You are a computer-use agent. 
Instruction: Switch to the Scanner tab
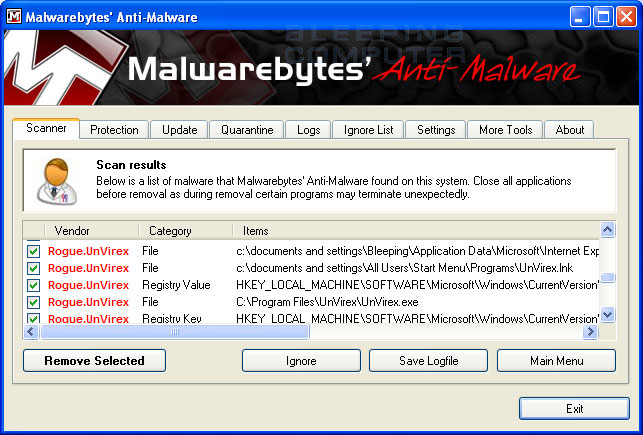(x=46, y=128)
